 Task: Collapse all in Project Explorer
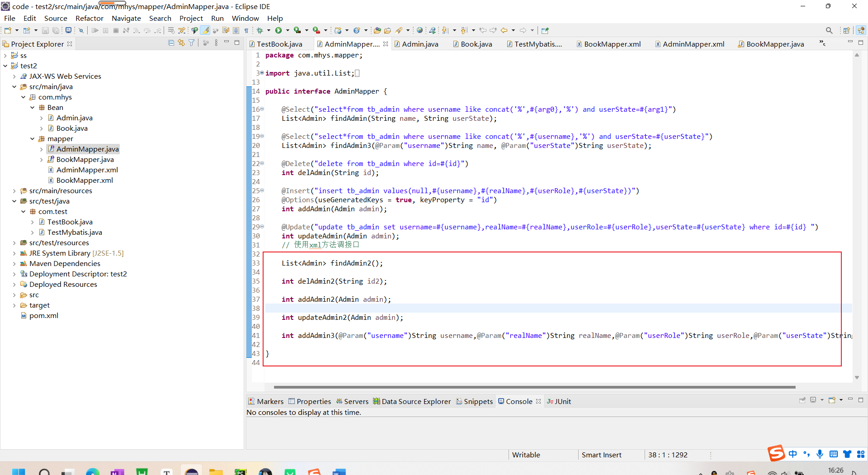click(171, 43)
